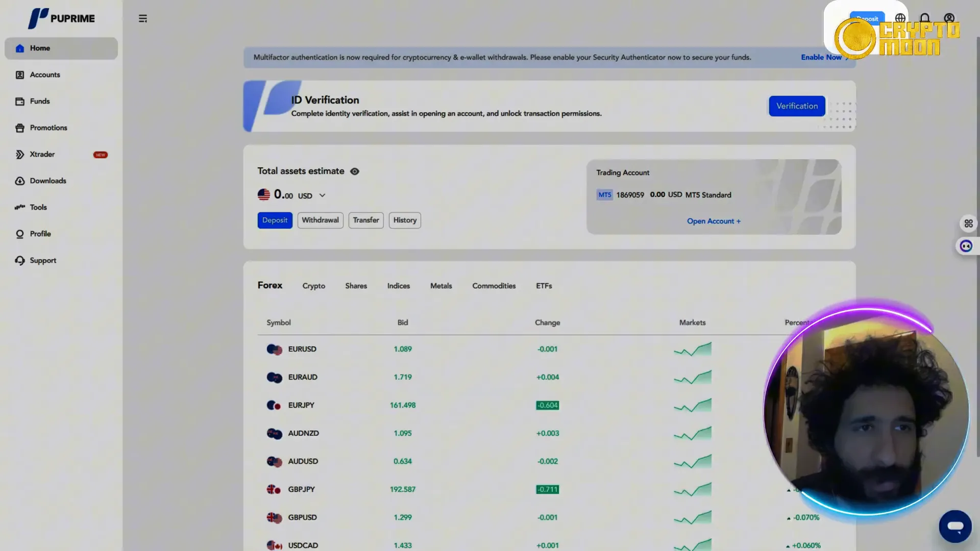Click the Markets column header
980x551 pixels.
[692, 322]
